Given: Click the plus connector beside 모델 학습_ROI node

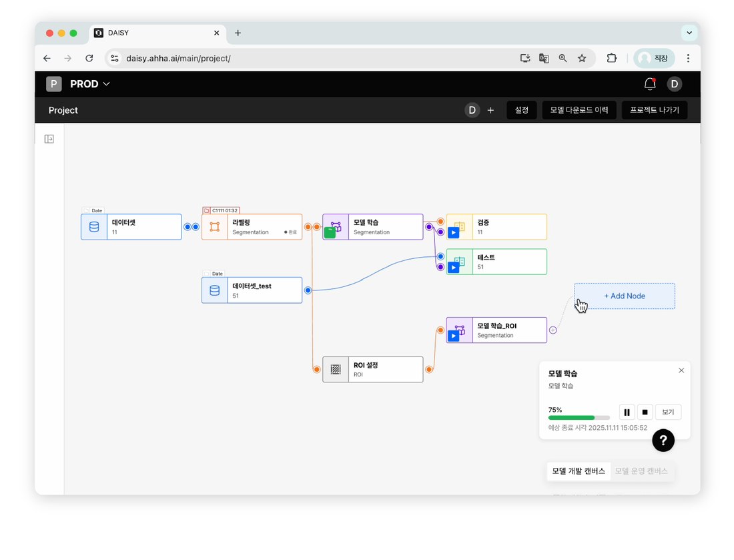Looking at the screenshot, I should point(553,330).
